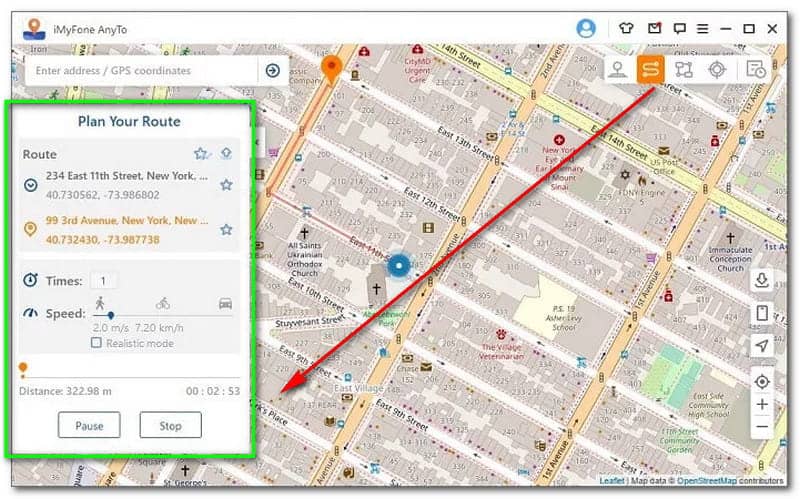The height and width of the screenshot is (499, 800).
Task: Click destination coordinates 40.732430, -73.987738
Action: pos(103,239)
